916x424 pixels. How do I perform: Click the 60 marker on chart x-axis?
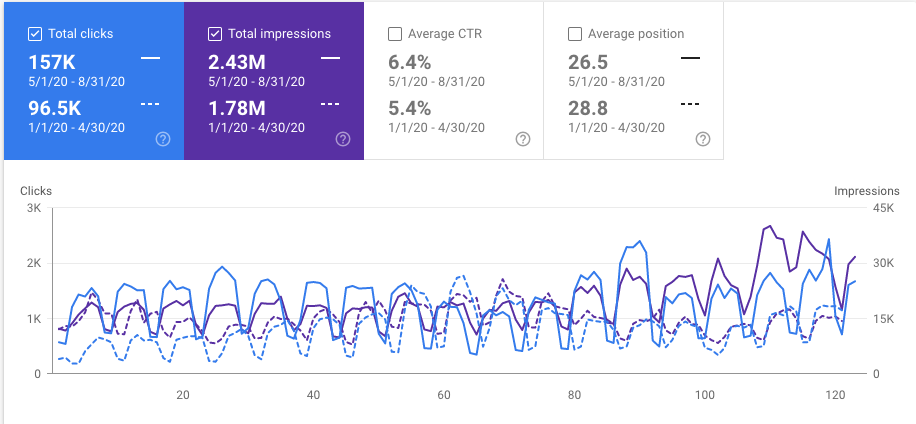tap(444, 395)
